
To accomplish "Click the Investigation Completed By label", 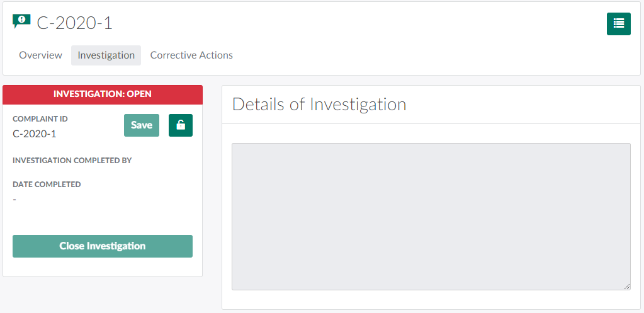I will [72, 161].
